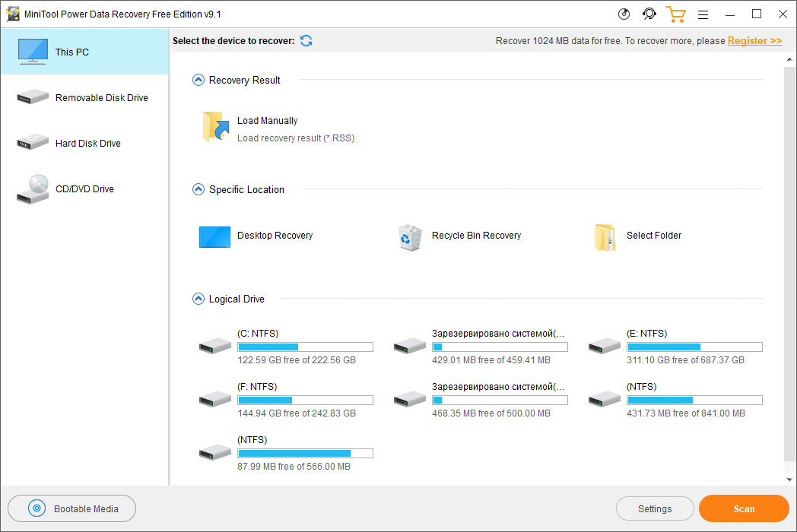Open the support headset icon
The height and width of the screenshot is (532, 797).
649,14
